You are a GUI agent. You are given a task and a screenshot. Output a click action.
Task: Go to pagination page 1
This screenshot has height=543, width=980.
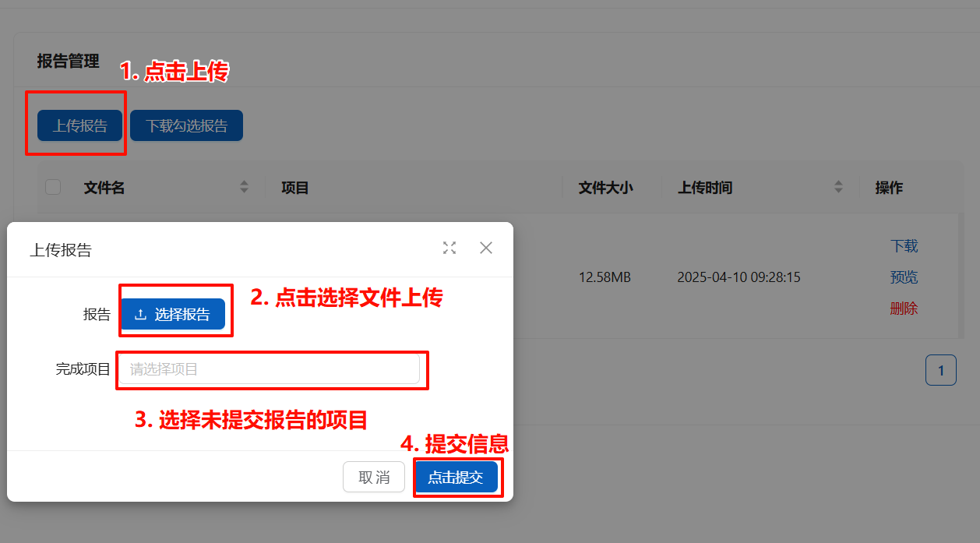941,370
